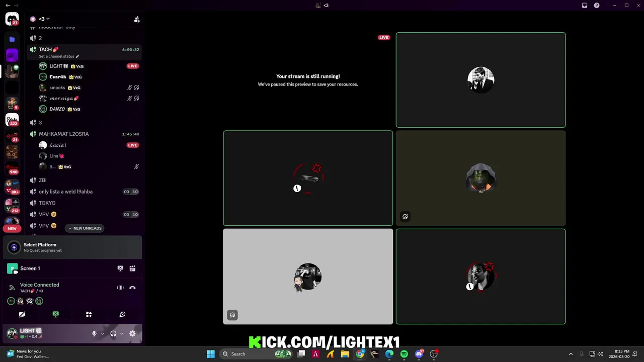The height and width of the screenshot is (362, 644).
Task: Select the hooded green avatar participant tile
Action: (480, 178)
